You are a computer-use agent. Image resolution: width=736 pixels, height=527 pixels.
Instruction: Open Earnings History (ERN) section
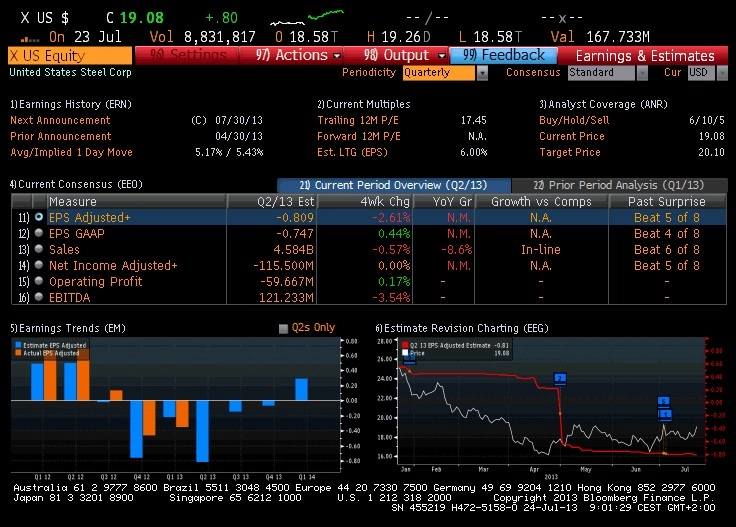click(x=71, y=104)
